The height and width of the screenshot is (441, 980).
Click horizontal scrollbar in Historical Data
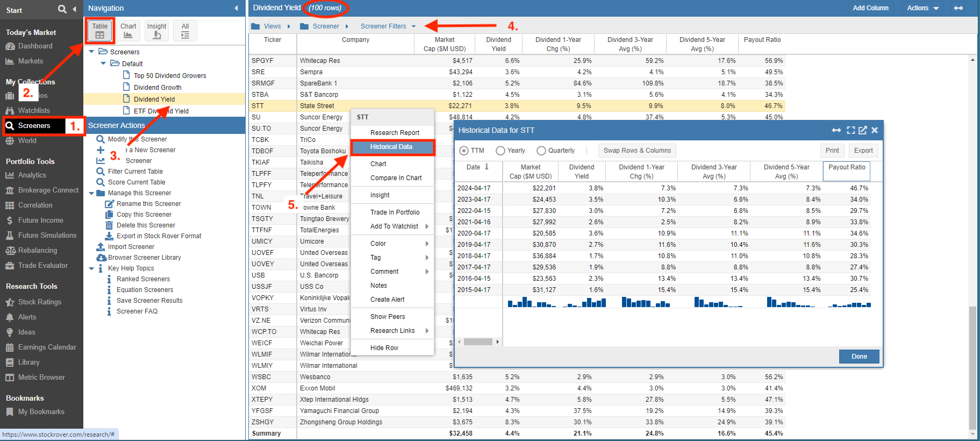click(x=478, y=342)
